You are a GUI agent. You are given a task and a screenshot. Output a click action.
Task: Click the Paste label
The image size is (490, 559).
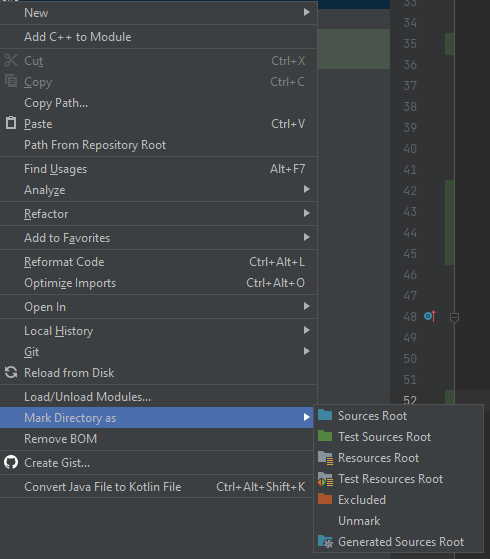38,124
